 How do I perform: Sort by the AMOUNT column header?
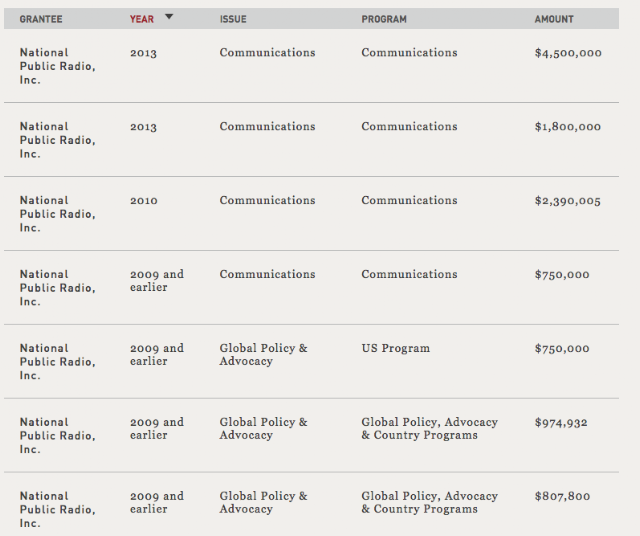pos(554,19)
